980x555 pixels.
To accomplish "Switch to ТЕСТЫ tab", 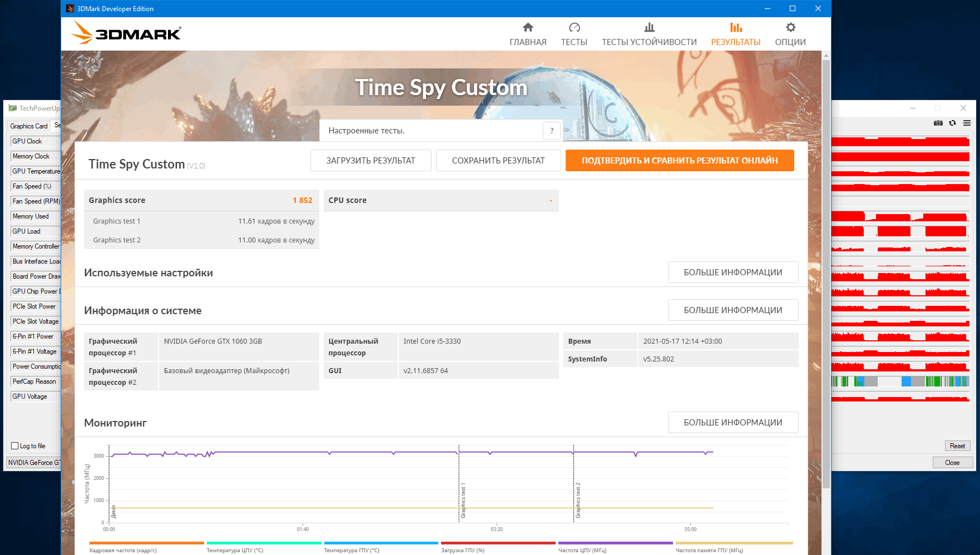I will click(574, 42).
